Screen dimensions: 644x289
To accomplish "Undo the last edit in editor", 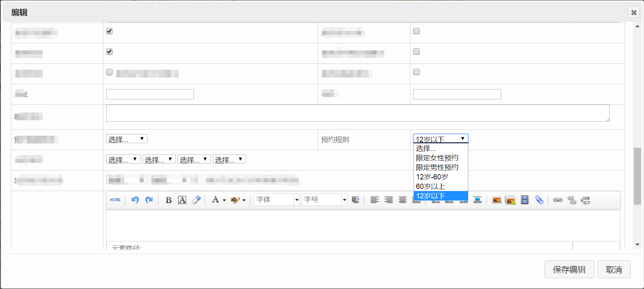I will pos(135,200).
